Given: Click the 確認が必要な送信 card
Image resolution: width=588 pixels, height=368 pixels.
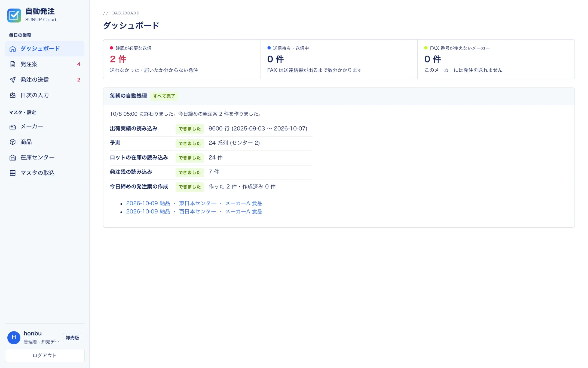Looking at the screenshot, I should point(182,59).
